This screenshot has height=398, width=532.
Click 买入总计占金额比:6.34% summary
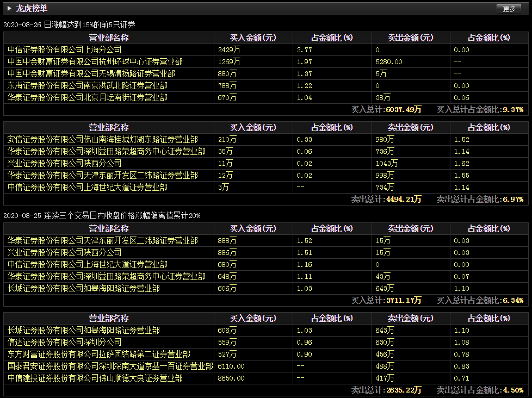point(480,300)
